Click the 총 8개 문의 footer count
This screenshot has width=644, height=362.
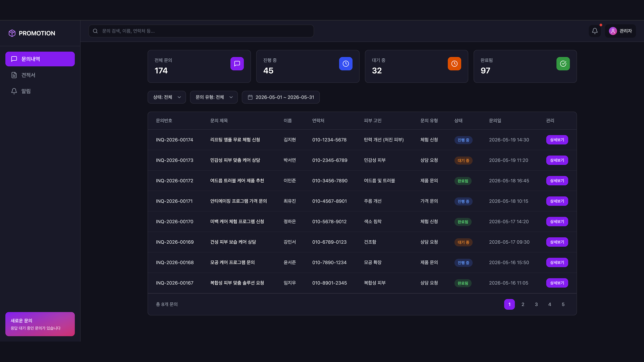(x=167, y=304)
